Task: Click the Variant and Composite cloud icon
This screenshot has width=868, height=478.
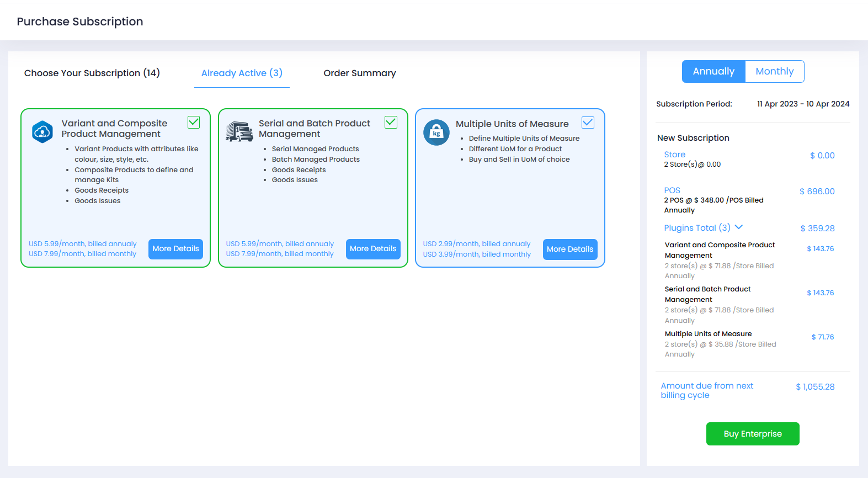Action: [x=42, y=132]
